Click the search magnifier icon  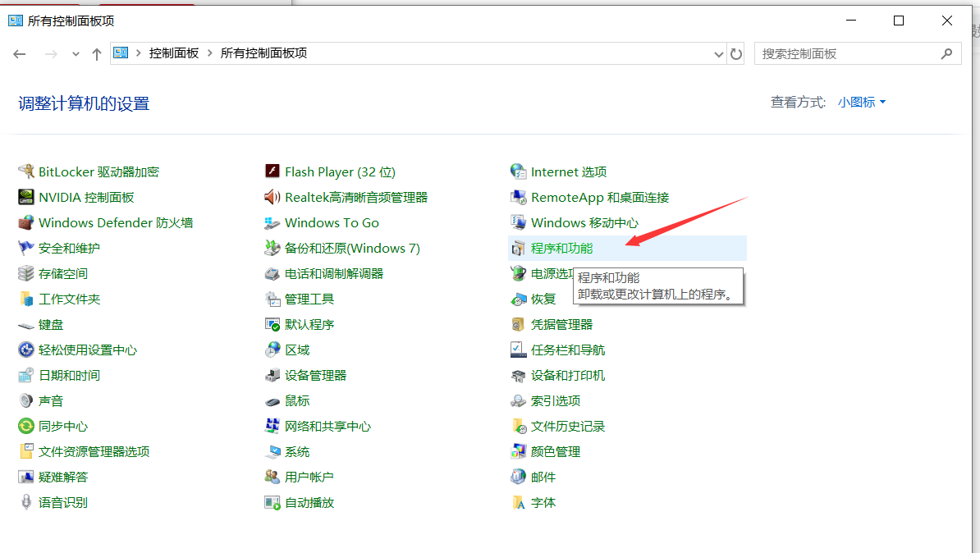tap(947, 53)
